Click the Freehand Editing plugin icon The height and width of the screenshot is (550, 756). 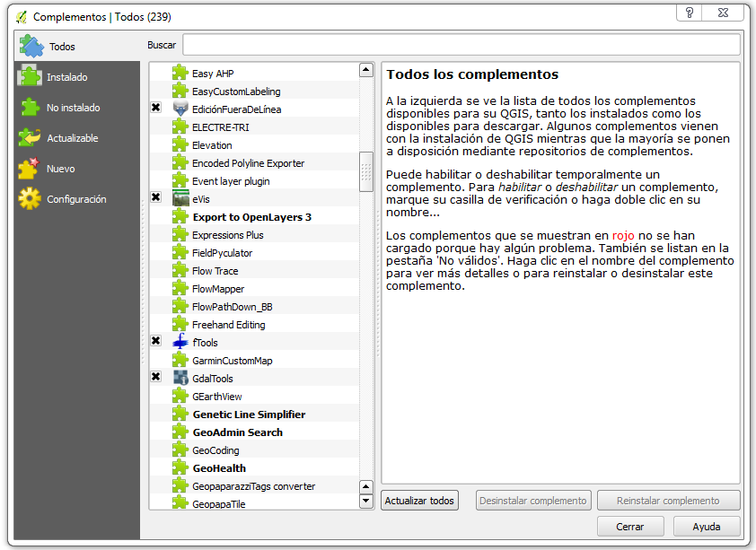coord(180,324)
